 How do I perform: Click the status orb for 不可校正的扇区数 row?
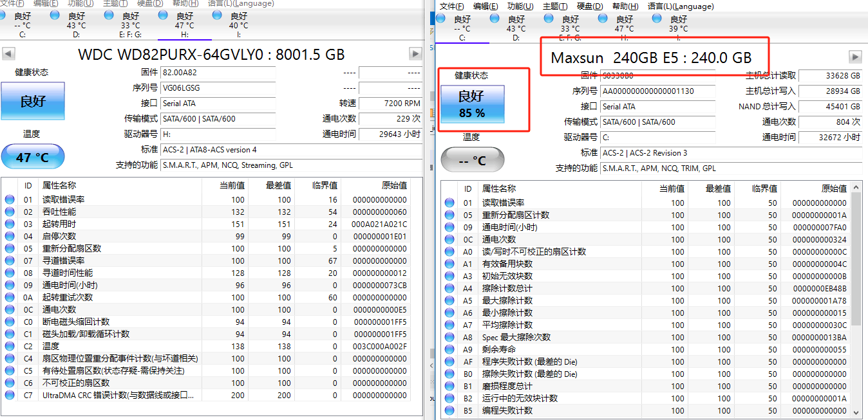pos(10,383)
